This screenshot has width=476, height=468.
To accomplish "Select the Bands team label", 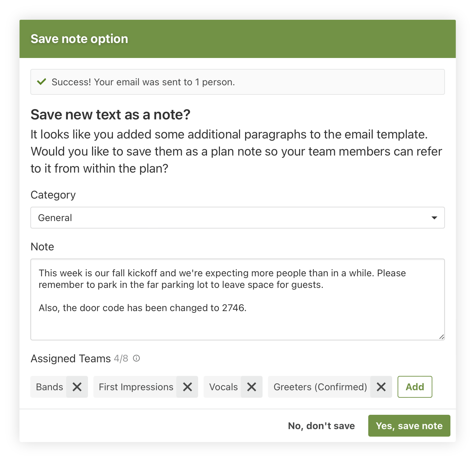I will click(49, 387).
